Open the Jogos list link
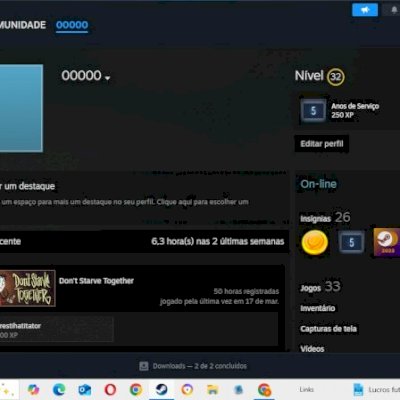Screen dimensions: 400x400 [x=311, y=288]
